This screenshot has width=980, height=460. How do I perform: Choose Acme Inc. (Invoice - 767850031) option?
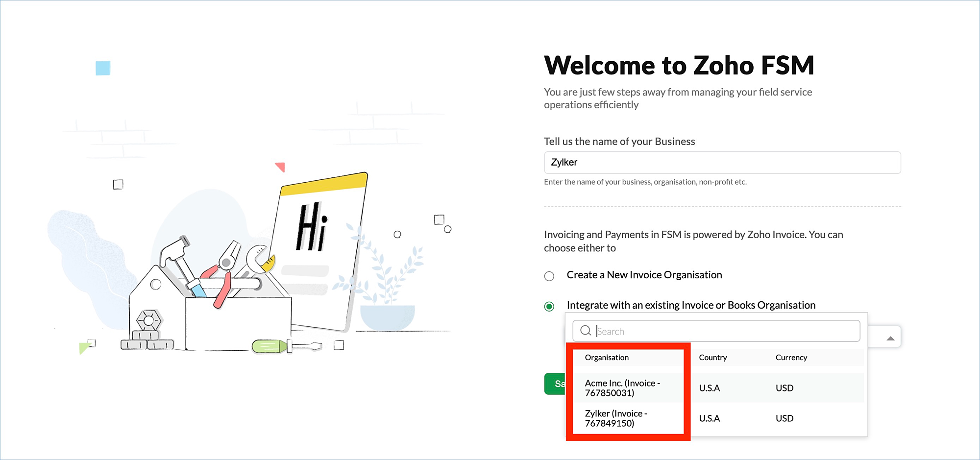point(622,388)
